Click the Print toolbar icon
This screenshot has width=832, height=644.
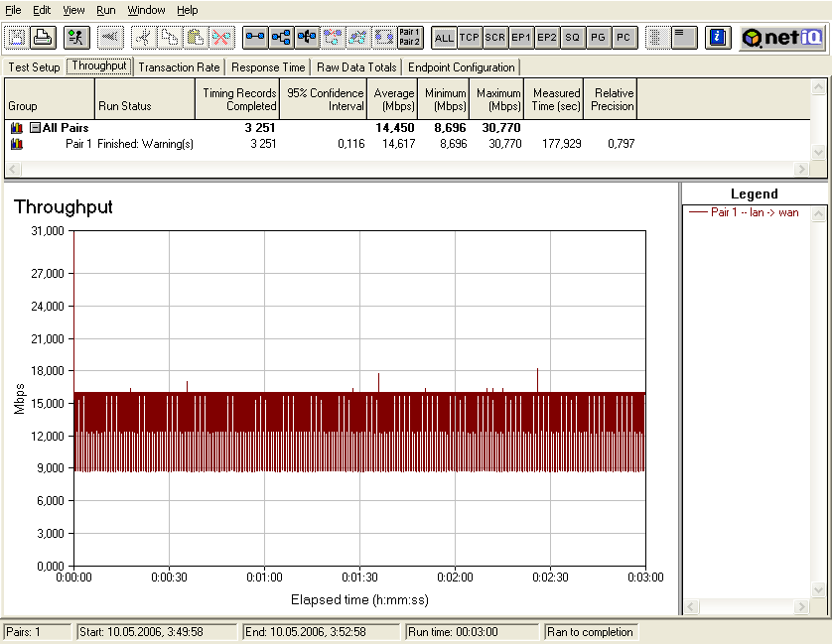(43, 38)
